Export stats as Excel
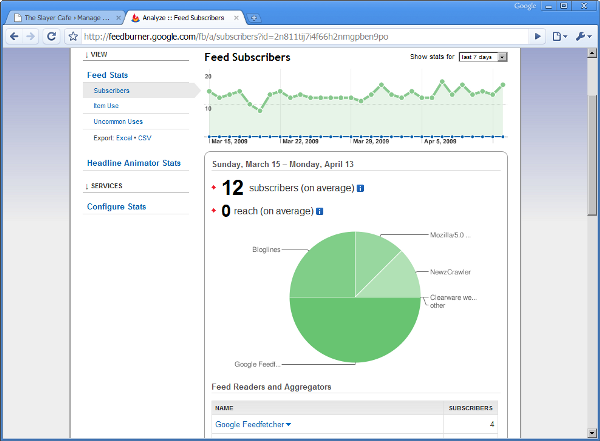This screenshot has height=441, width=600. (x=124, y=138)
